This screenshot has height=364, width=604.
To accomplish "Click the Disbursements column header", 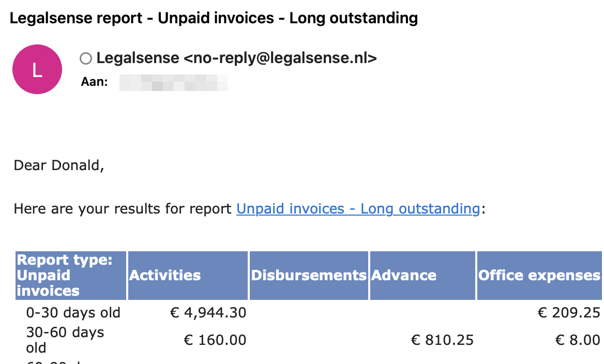I will coord(309,275).
